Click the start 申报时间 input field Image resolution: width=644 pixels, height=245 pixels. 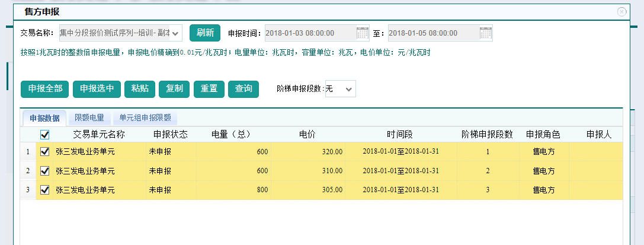coord(309,33)
